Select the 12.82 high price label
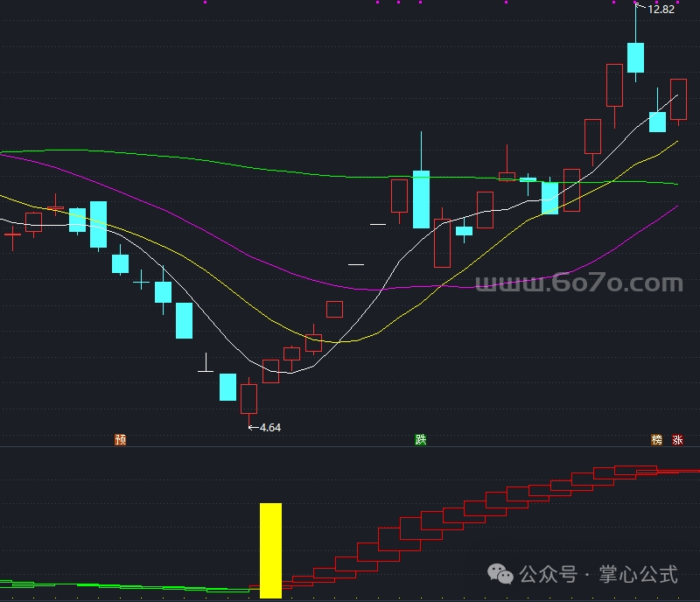Screen dimensions: 700x602 pyautogui.click(x=661, y=10)
